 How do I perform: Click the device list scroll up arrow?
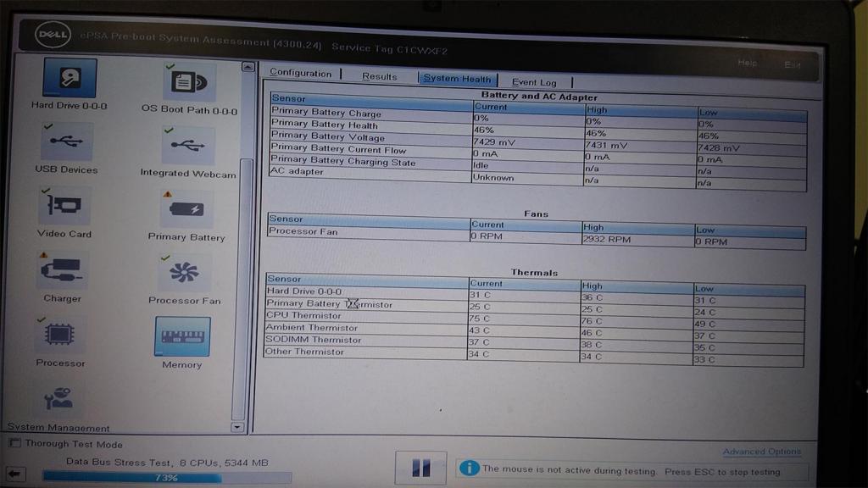click(x=248, y=68)
